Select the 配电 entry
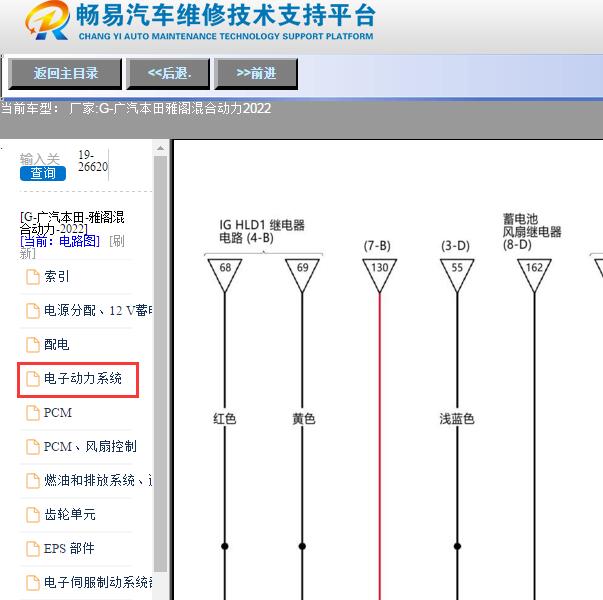 pyautogui.click(x=56, y=344)
